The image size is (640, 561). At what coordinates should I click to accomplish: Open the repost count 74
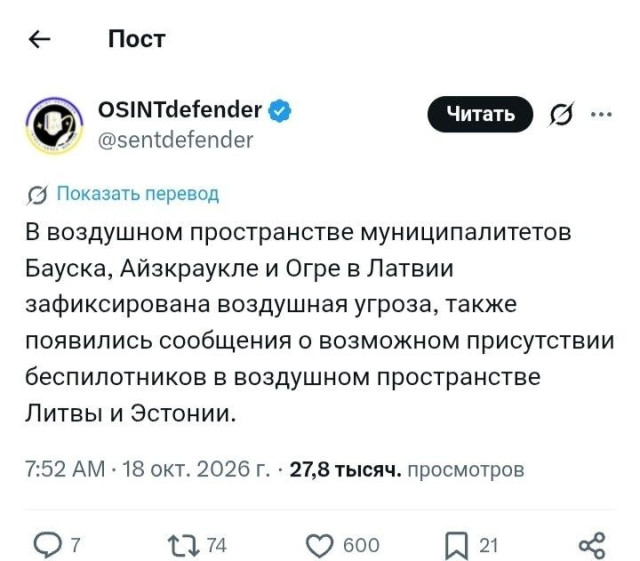tap(216, 546)
